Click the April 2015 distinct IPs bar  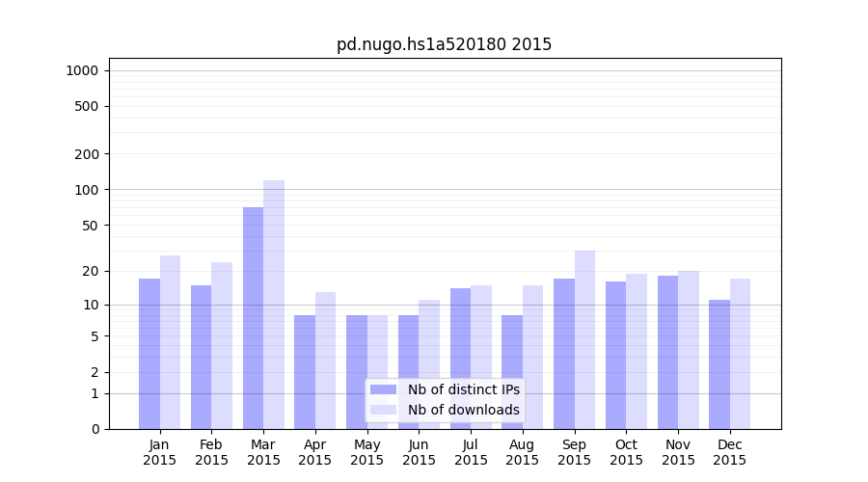pos(305,371)
